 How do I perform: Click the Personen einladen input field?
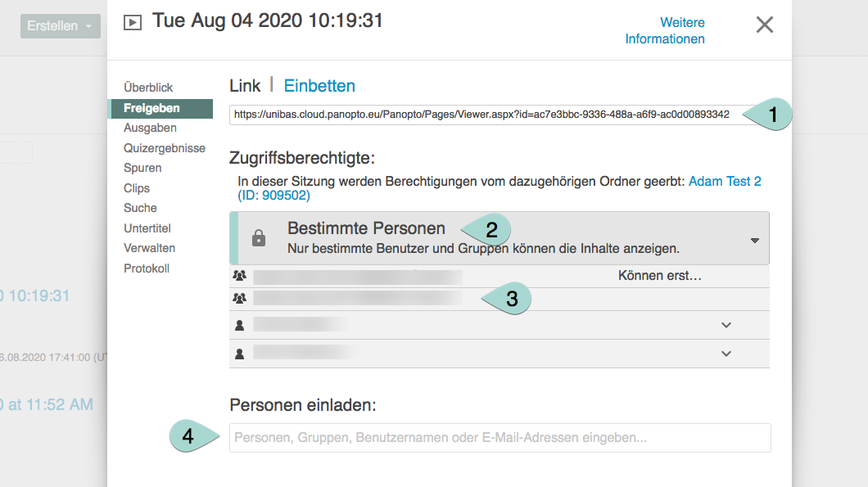coord(500,438)
